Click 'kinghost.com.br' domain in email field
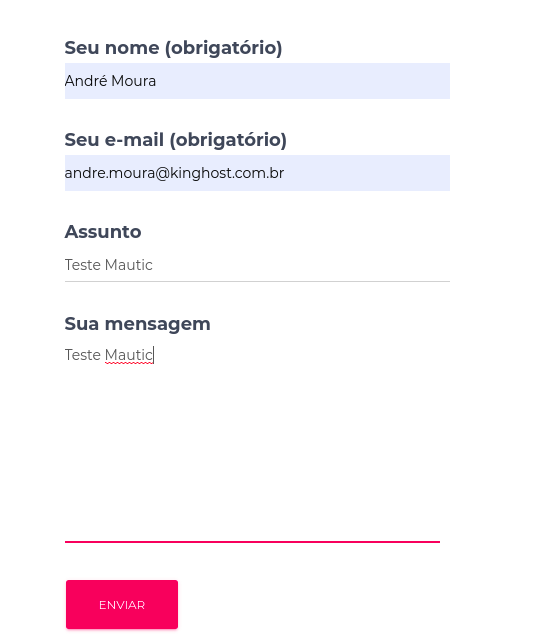The height and width of the screenshot is (637, 537). pyautogui.click(x=227, y=173)
